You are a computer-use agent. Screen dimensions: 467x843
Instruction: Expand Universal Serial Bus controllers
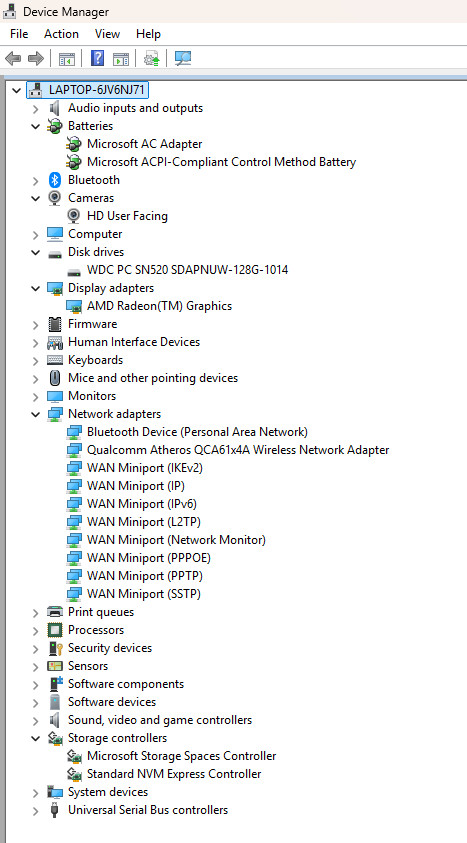click(x=35, y=810)
